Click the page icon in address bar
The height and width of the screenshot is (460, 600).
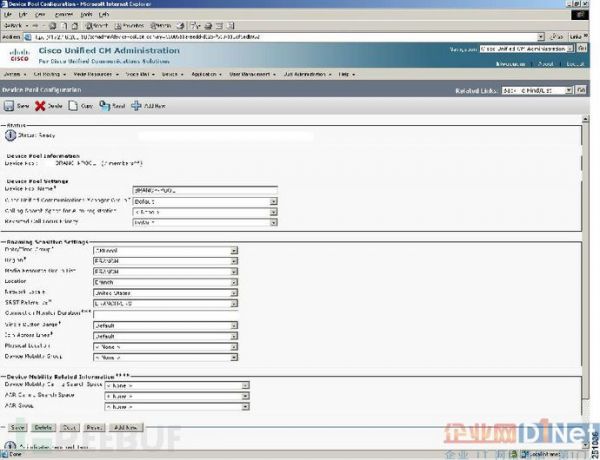[x=27, y=37]
